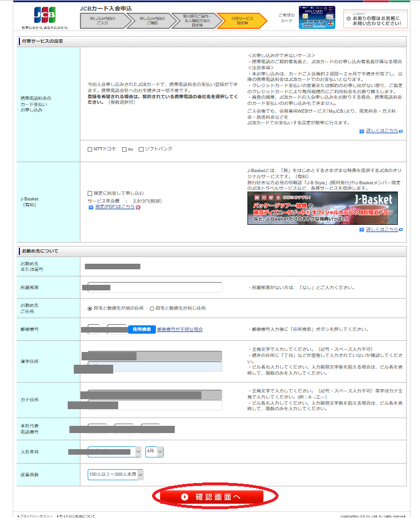Open the 4月 month dropdown
Viewport: 420px width, 518px height.
coord(155,451)
